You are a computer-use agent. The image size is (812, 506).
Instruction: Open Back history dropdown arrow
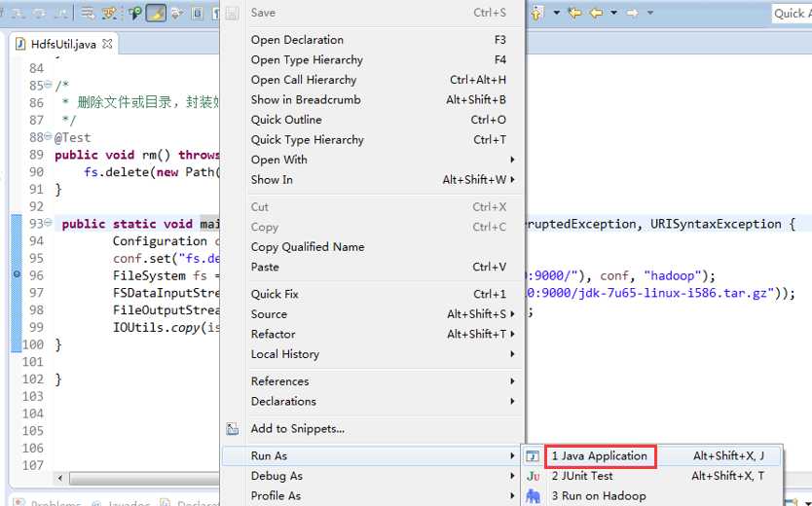point(613,13)
